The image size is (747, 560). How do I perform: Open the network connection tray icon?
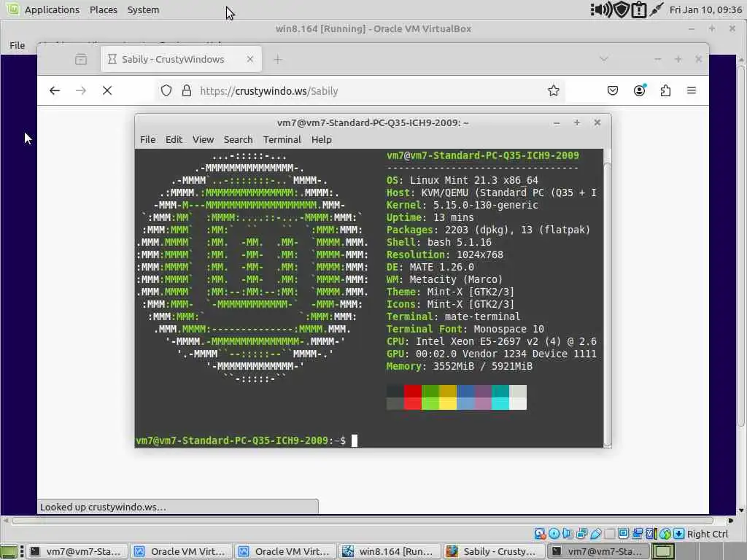[x=657, y=9]
